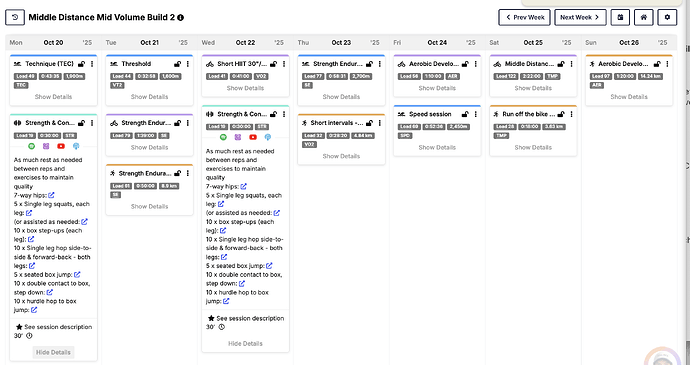Screen dimensions: 690x365
Task: Open the calendar date picker icon
Action: click(x=620, y=18)
